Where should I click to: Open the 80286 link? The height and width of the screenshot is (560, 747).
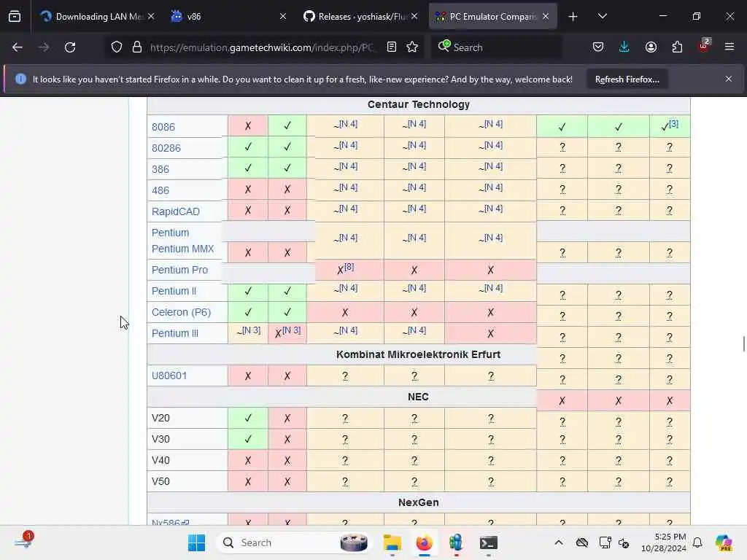click(166, 148)
